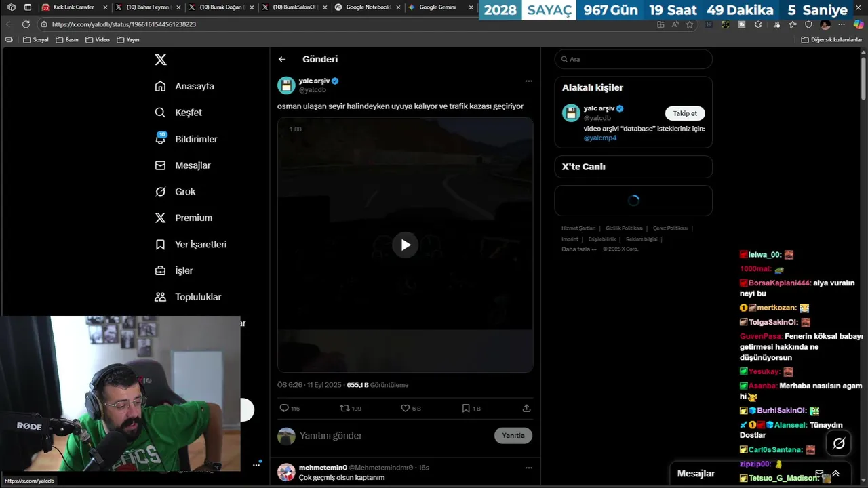Open the Sosyal bookmarks folder
Viewport: 868px width, 488px height.
click(36, 39)
